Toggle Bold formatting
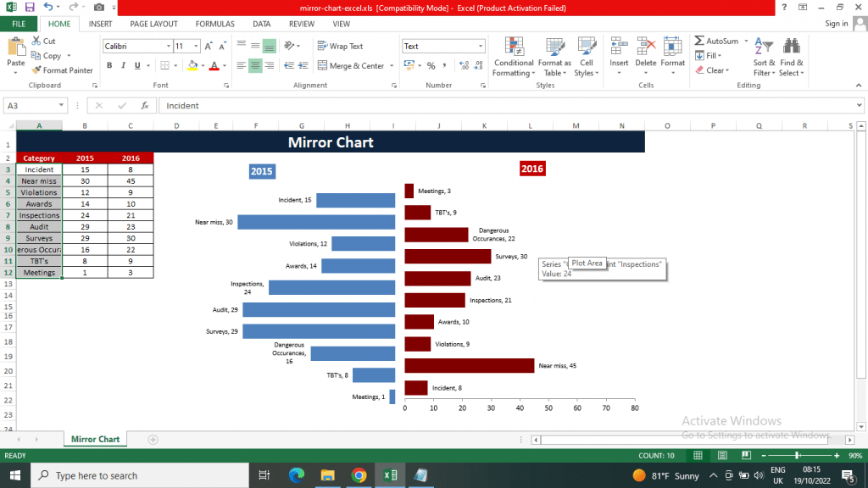The width and height of the screenshot is (868, 488). [109, 65]
